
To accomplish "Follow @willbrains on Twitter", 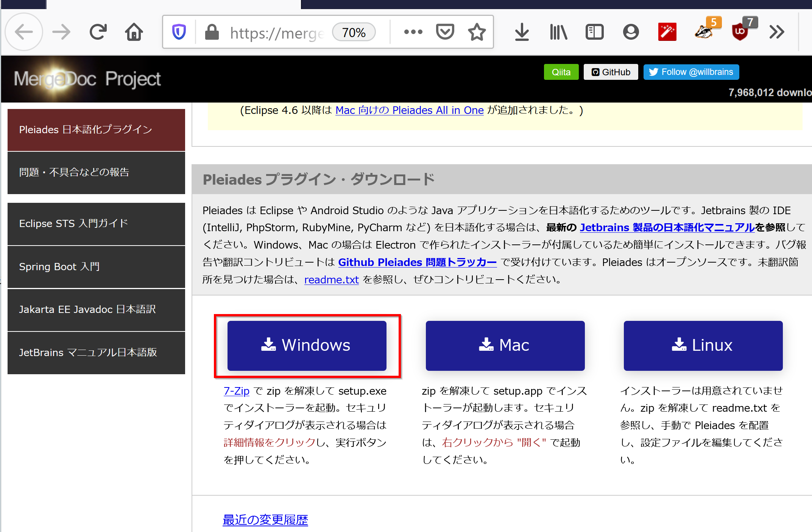I will [691, 72].
